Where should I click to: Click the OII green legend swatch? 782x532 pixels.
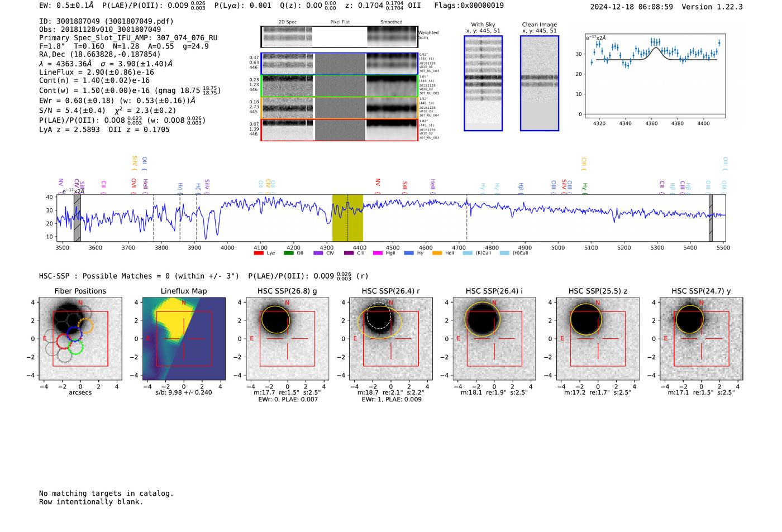click(288, 253)
